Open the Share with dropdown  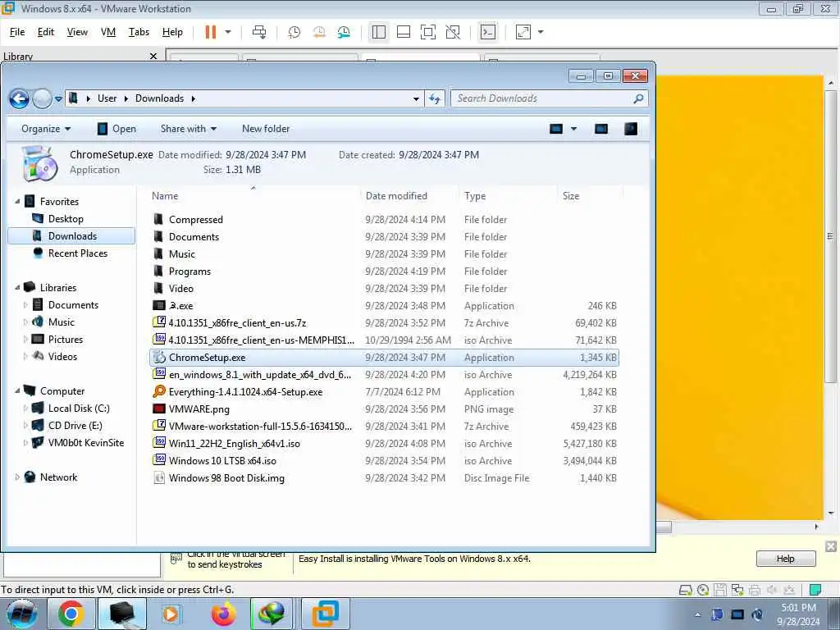coord(189,129)
